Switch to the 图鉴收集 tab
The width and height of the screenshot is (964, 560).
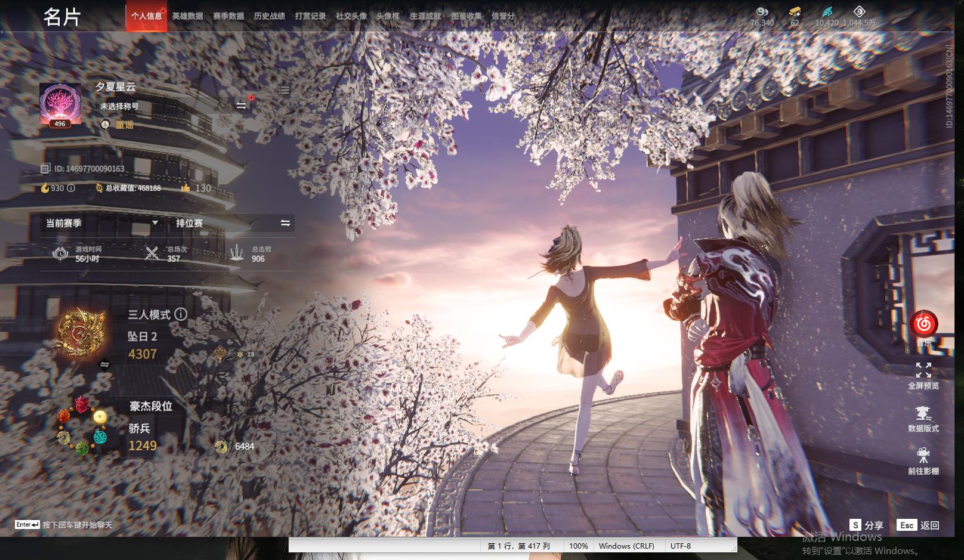pyautogui.click(x=466, y=16)
